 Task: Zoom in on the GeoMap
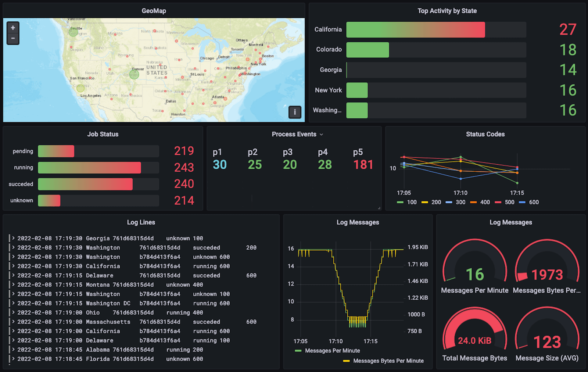click(13, 28)
